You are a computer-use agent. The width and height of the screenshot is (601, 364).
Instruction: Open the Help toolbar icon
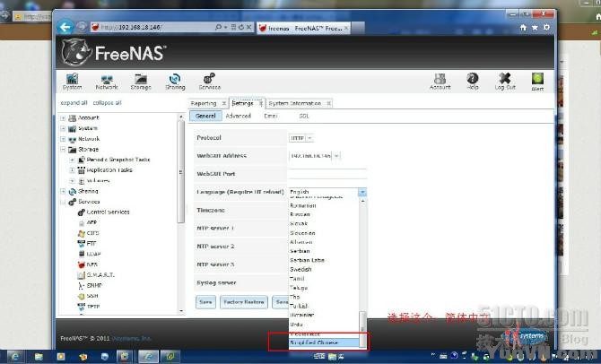473,82
